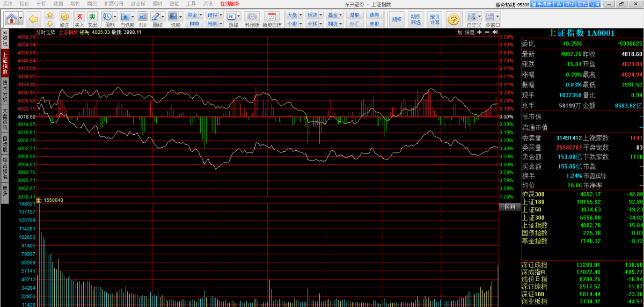Toggle the 加 overlay button above chart
The image size is (644, 307).
click(459, 32)
